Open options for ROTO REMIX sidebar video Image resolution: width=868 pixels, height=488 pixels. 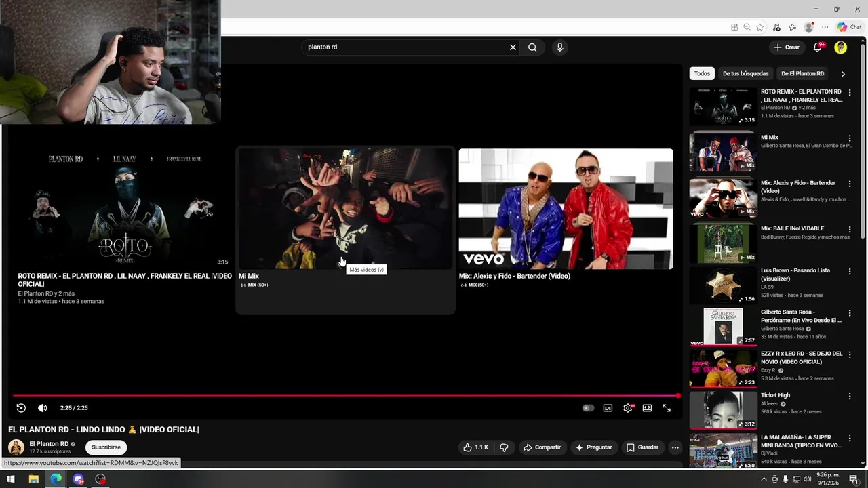(x=850, y=92)
